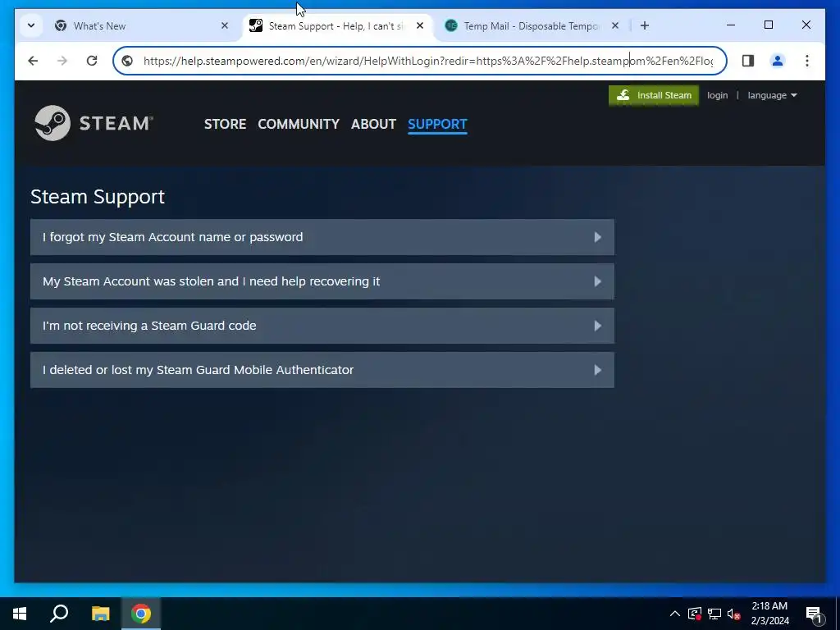This screenshot has width=840, height=630.
Task: Switch to the Temp Mail tab
Action: click(532, 25)
